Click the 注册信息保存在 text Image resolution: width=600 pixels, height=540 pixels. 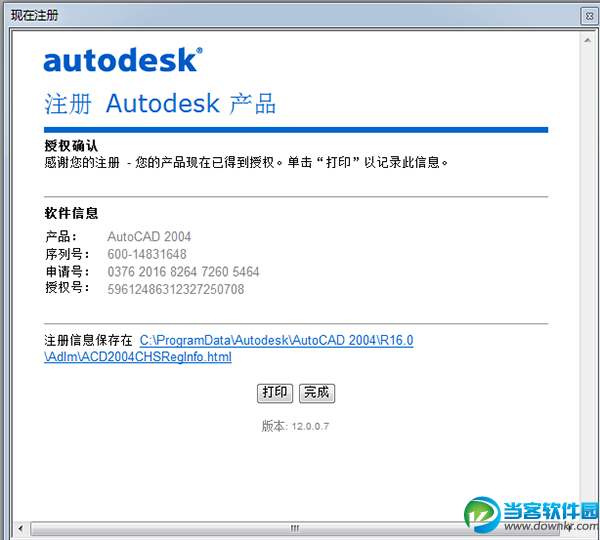[x=88, y=340]
